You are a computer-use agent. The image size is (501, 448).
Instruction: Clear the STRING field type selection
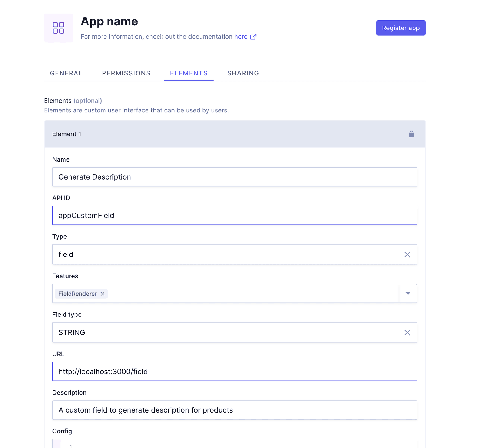tap(407, 332)
